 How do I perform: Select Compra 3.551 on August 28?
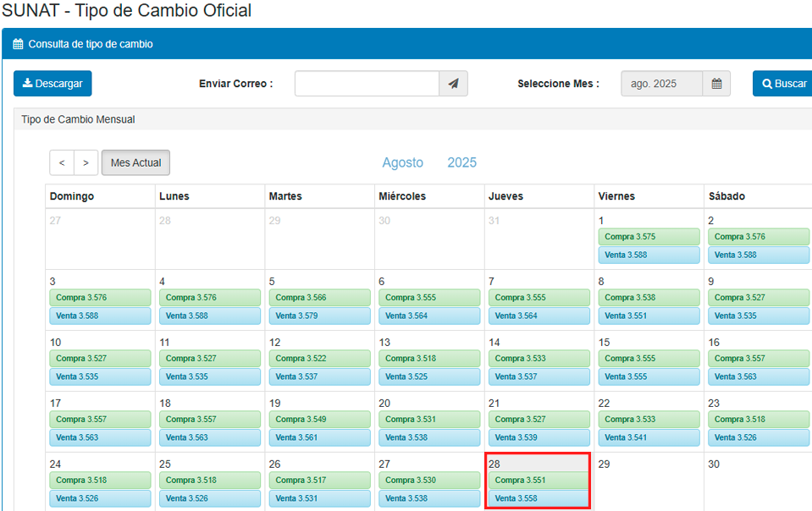[539, 480]
